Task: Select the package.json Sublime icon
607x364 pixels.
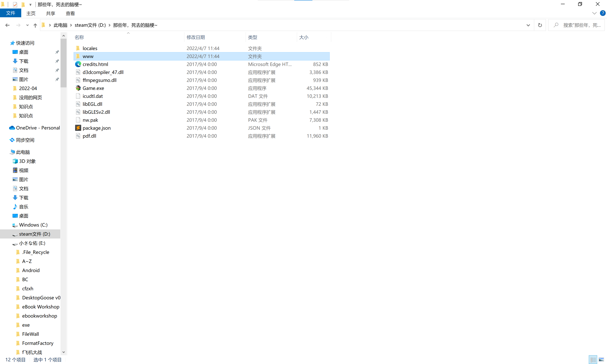Action: (x=78, y=128)
